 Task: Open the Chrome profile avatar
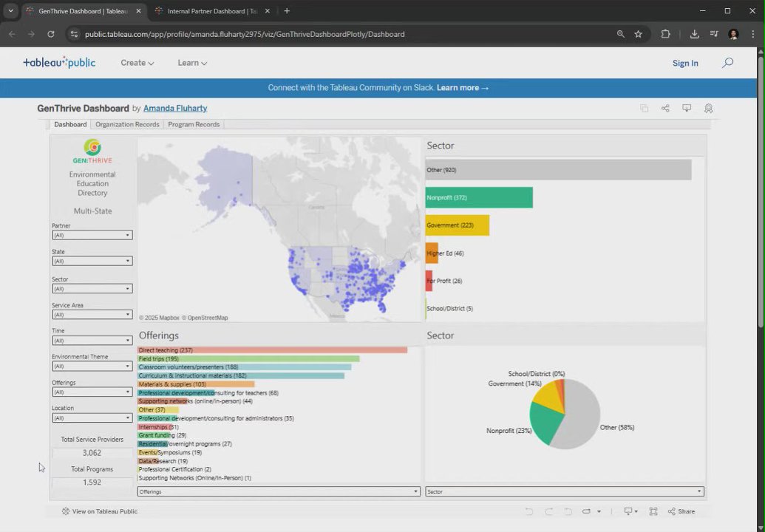(x=733, y=34)
